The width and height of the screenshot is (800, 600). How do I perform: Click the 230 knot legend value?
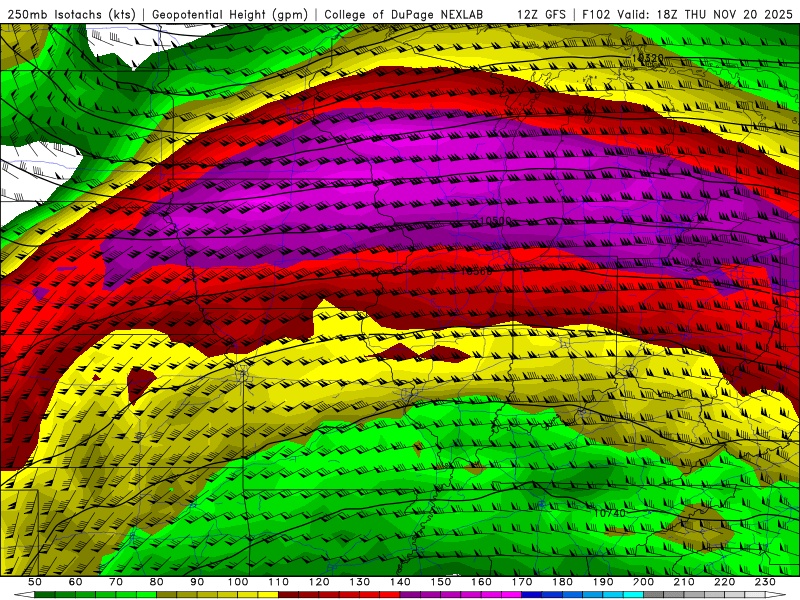coord(765,582)
